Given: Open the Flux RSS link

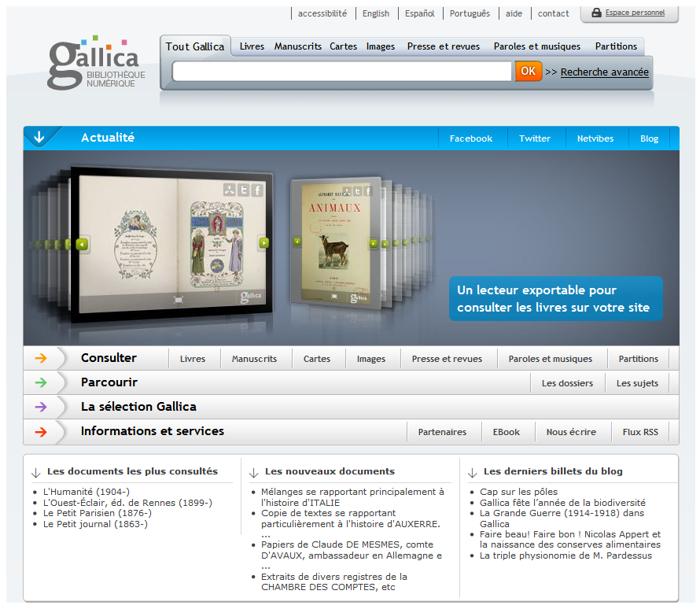Looking at the screenshot, I should point(640,432).
